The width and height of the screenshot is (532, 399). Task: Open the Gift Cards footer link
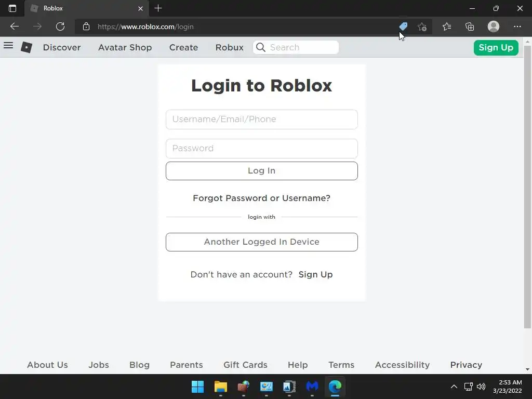pos(245,365)
